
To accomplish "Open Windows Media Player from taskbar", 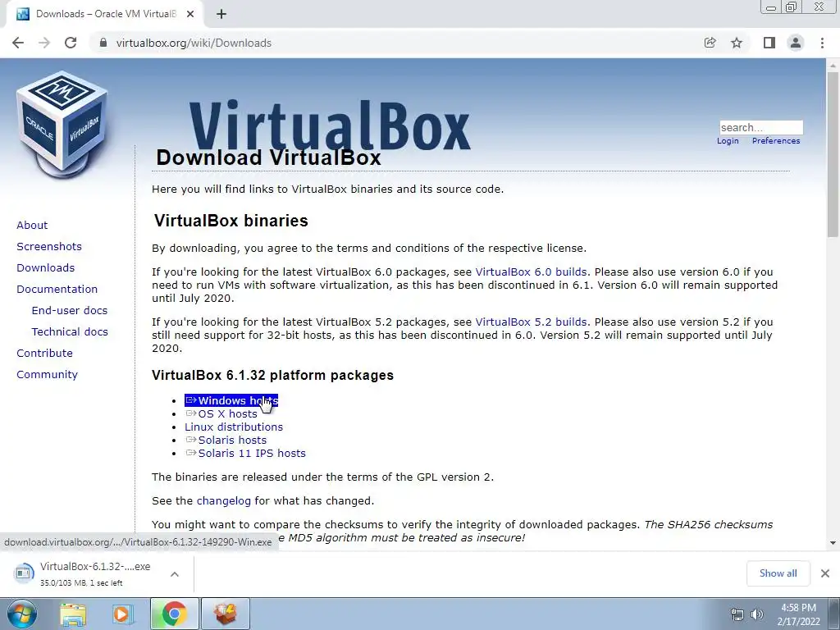I will point(121,614).
